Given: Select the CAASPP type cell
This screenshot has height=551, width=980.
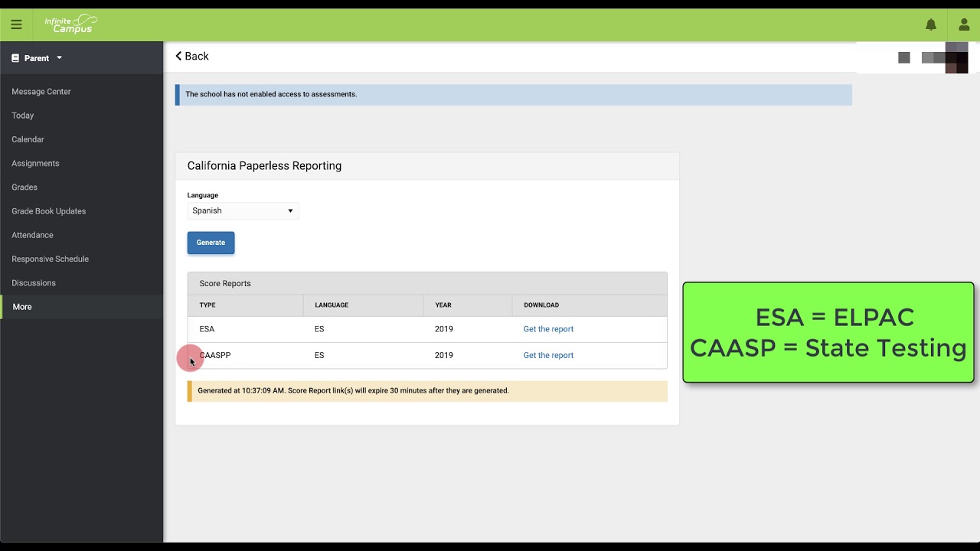Looking at the screenshot, I should (215, 355).
